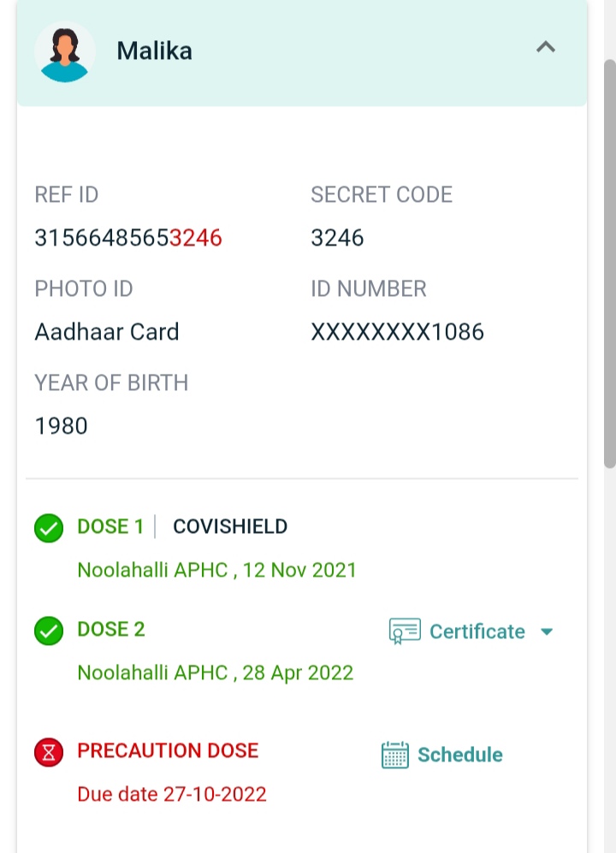Click the red Precaution Dose hourglass icon
This screenshot has height=853, width=616.
[49, 753]
